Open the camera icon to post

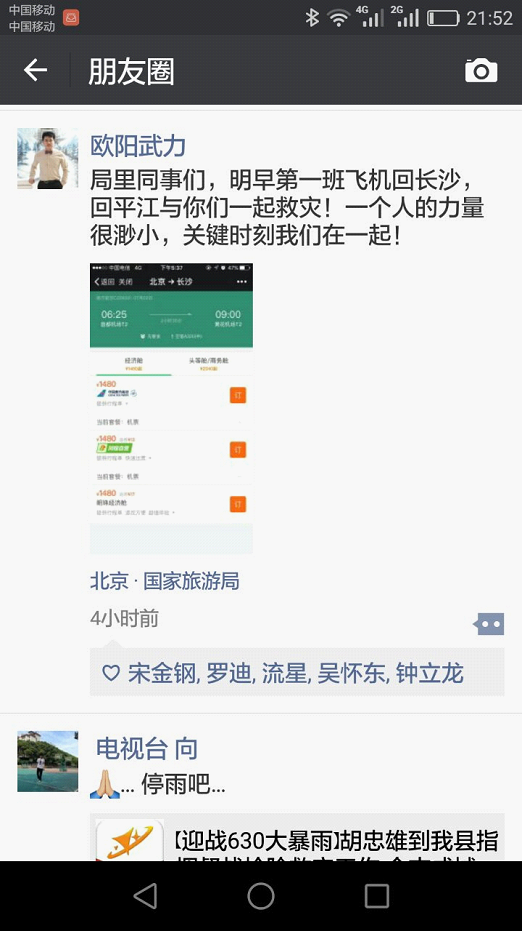click(480, 71)
